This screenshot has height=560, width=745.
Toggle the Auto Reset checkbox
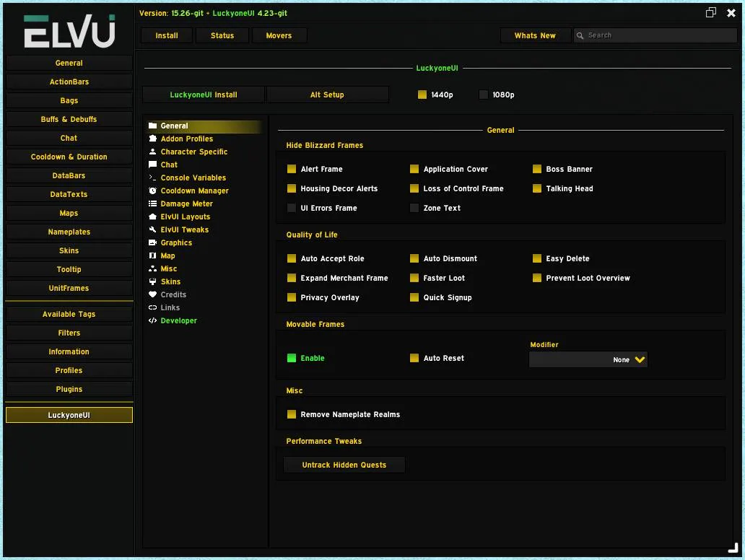(414, 358)
